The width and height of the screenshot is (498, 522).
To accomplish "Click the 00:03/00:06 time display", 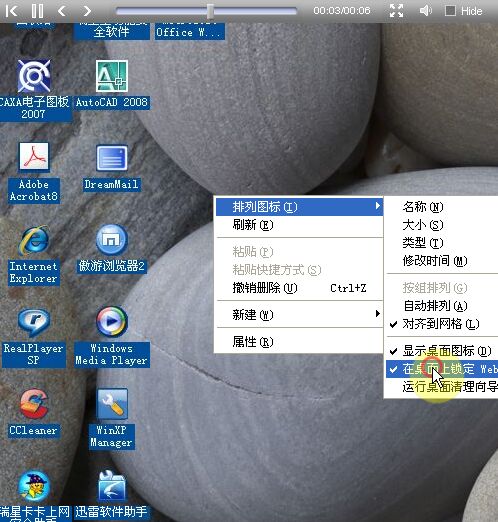I will point(342,11).
